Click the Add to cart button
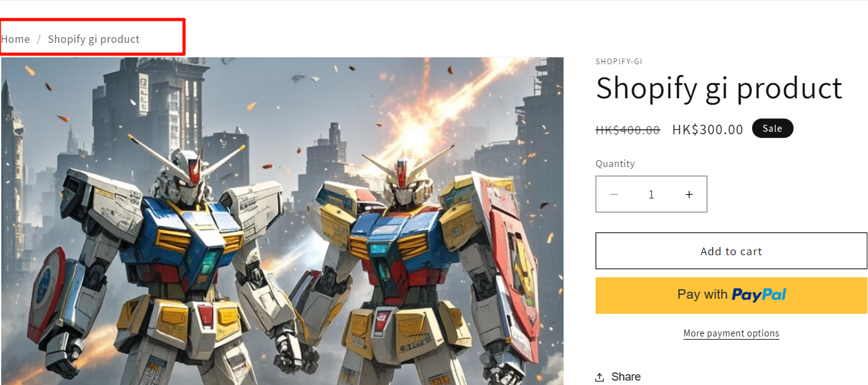The width and height of the screenshot is (868, 385). (x=731, y=251)
